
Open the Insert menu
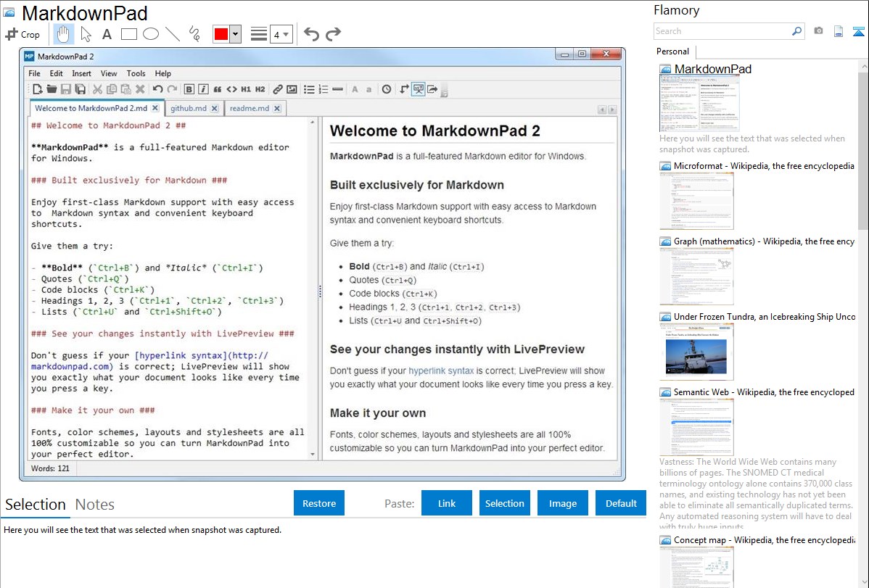(81, 73)
